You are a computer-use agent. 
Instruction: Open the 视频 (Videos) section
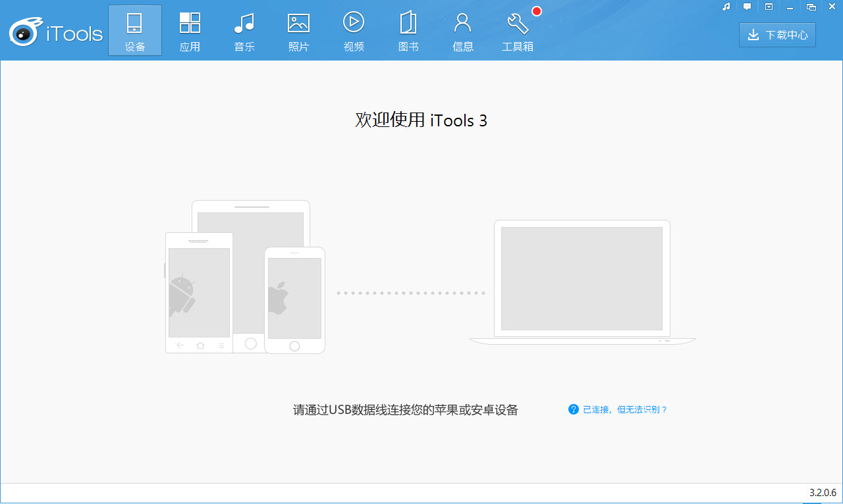pos(354,30)
